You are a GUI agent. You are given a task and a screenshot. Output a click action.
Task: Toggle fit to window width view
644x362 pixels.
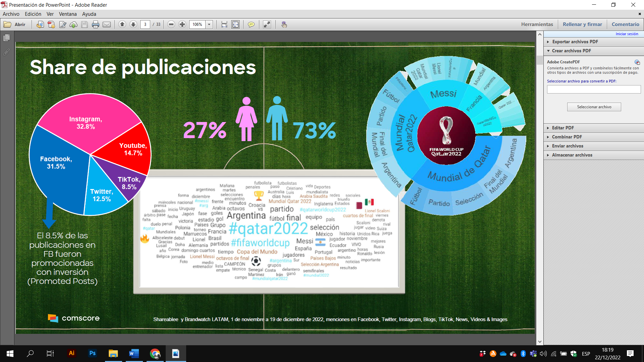click(x=224, y=24)
